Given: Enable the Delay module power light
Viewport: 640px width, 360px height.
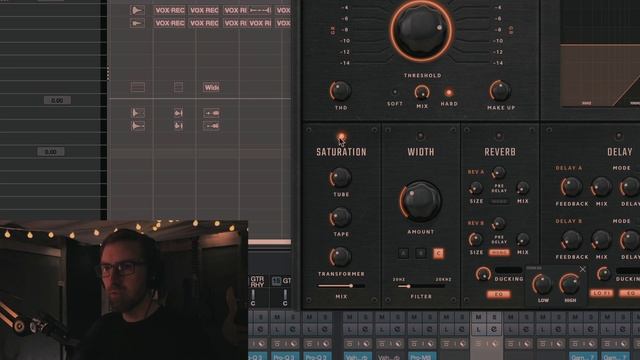Looking at the screenshot, I should click(x=619, y=136).
